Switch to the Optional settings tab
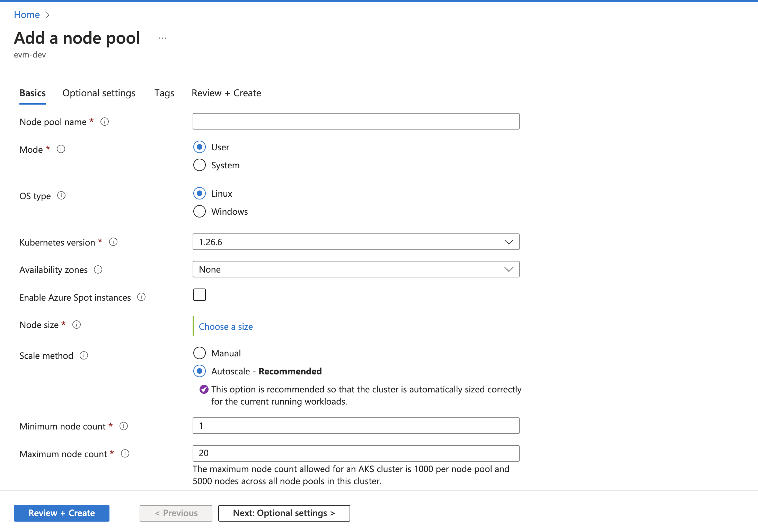 [x=99, y=93]
